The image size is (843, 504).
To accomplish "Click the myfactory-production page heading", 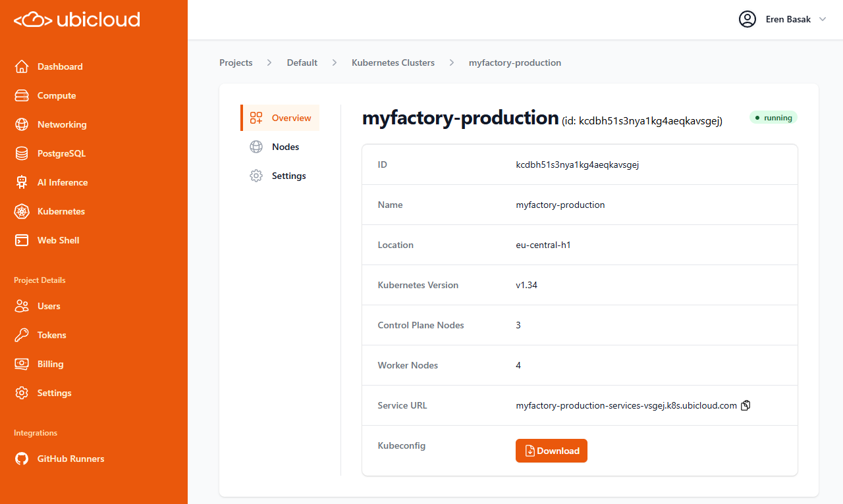I will pyautogui.click(x=460, y=118).
